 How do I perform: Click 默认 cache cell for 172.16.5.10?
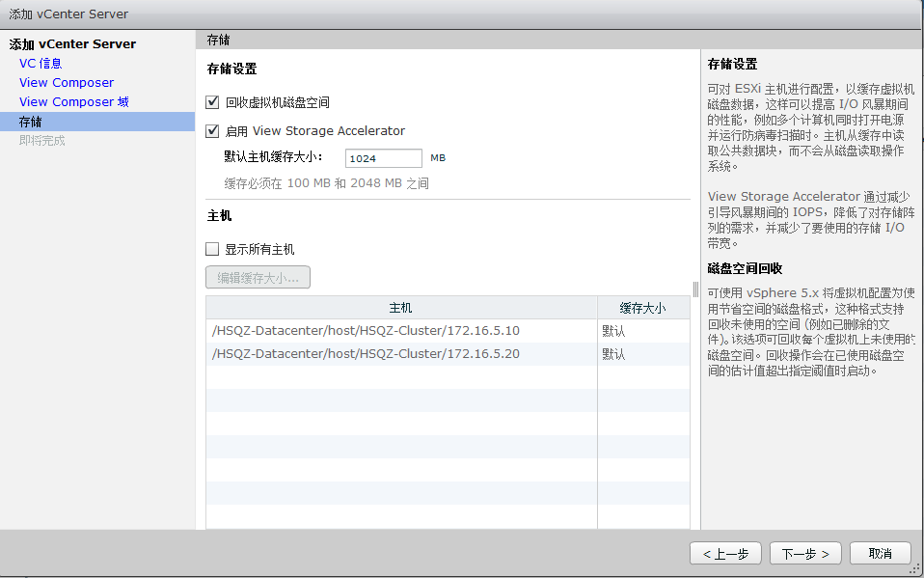click(x=643, y=331)
